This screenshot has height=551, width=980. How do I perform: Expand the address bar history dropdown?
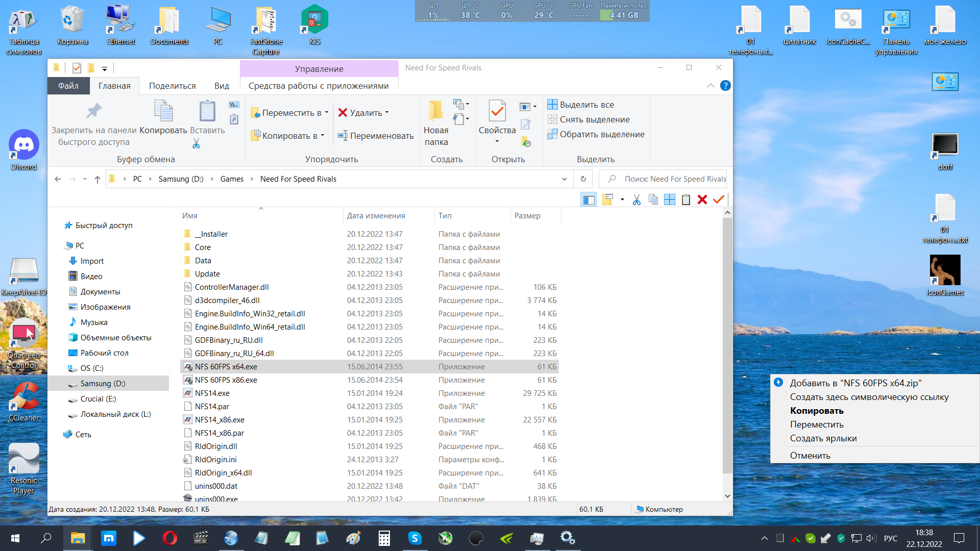[x=564, y=179]
